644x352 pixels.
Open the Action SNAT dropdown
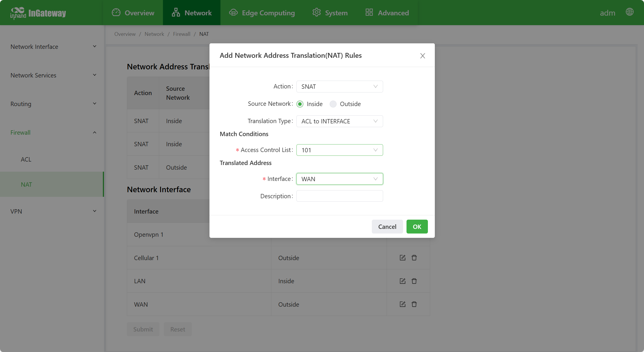pyautogui.click(x=339, y=87)
